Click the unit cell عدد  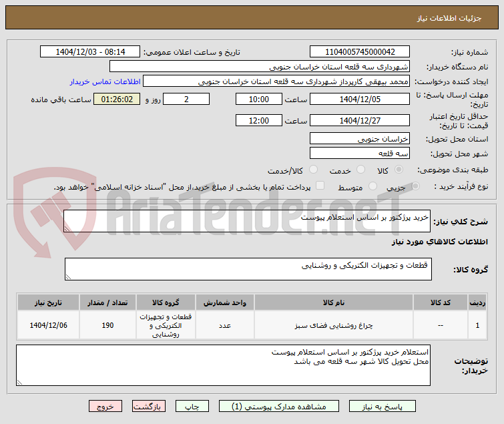point(225,325)
